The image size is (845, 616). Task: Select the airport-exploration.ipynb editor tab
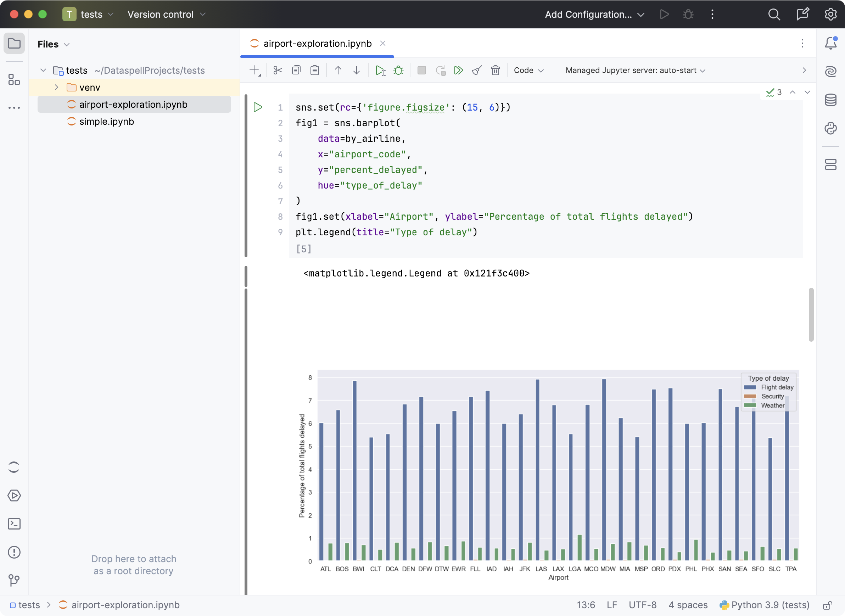[317, 44]
